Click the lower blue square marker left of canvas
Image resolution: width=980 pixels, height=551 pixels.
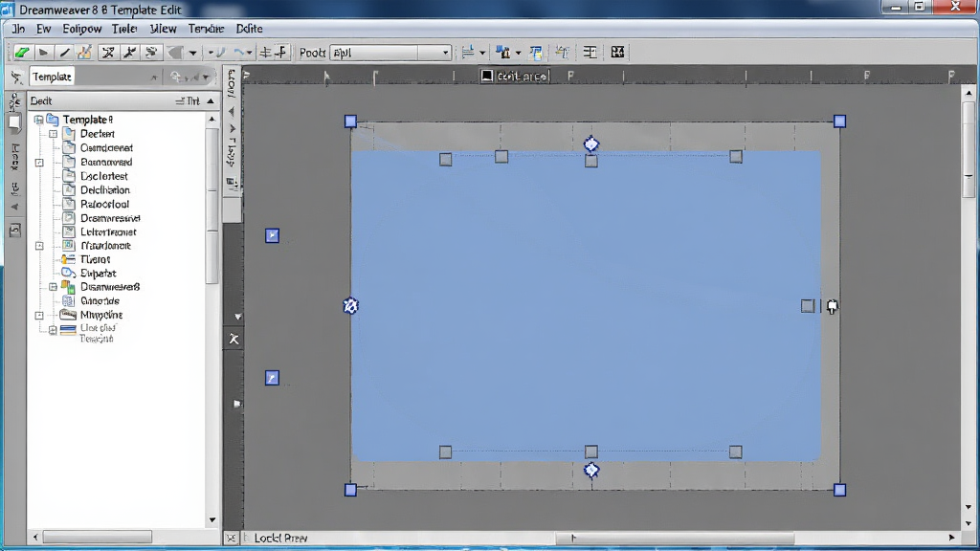[x=272, y=378]
